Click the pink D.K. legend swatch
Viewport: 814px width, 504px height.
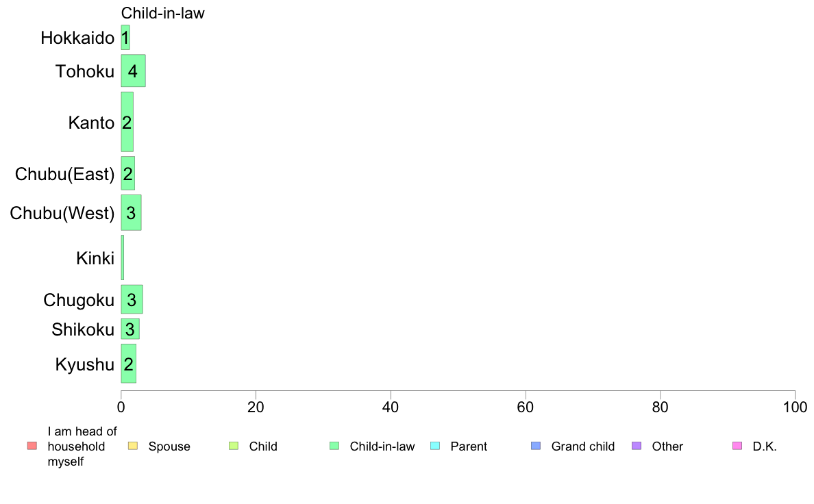coord(737,446)
